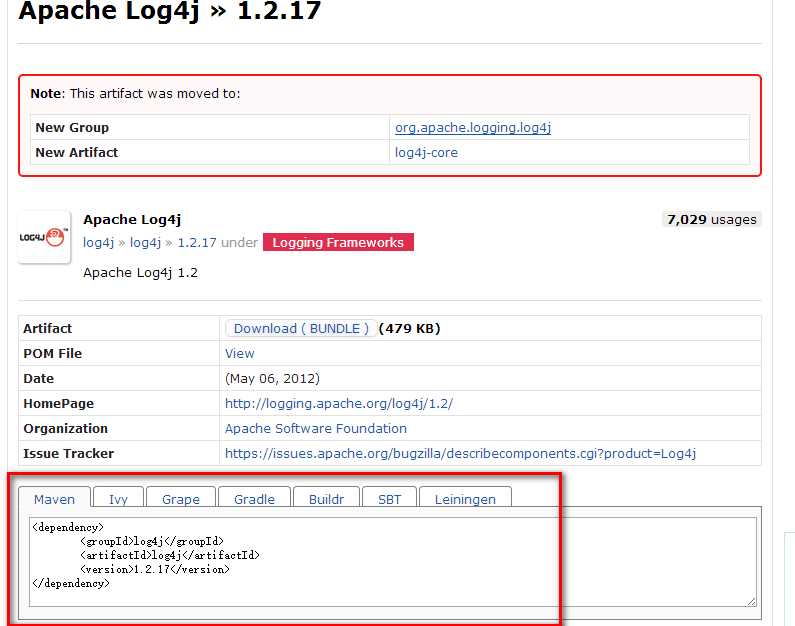Click inside the Maven dependency text area
Viewport: 795px width, 626px height.
click(393, 562)
